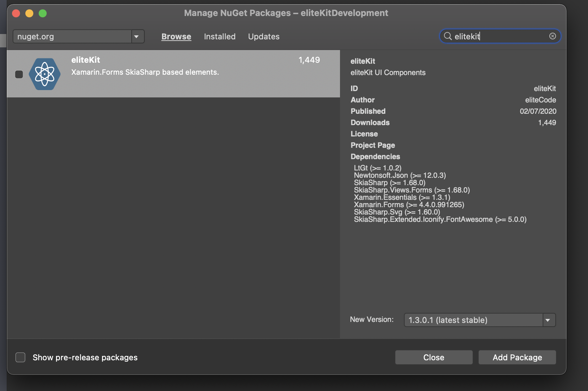This screenshot has width=588, height=391.
Task: Enable Show pre-release packages checkbox
Action: [20, 357]
